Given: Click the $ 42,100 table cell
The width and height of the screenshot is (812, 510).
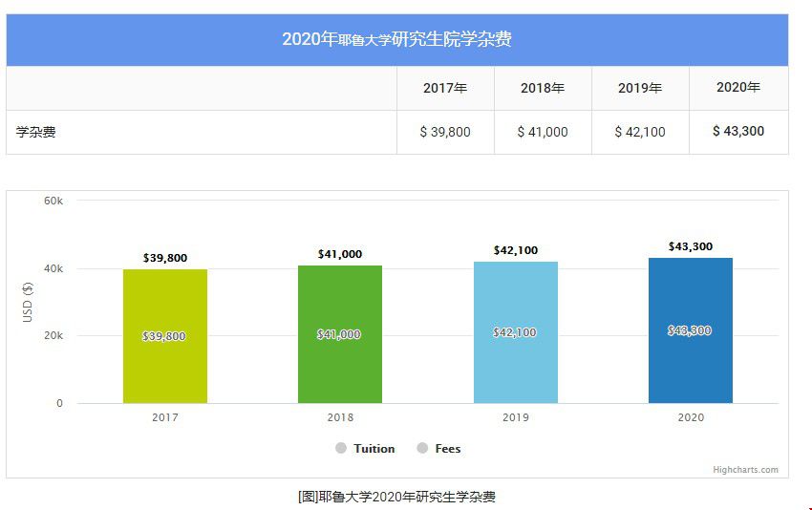Looking at the screenshot, I should point(640,132).
